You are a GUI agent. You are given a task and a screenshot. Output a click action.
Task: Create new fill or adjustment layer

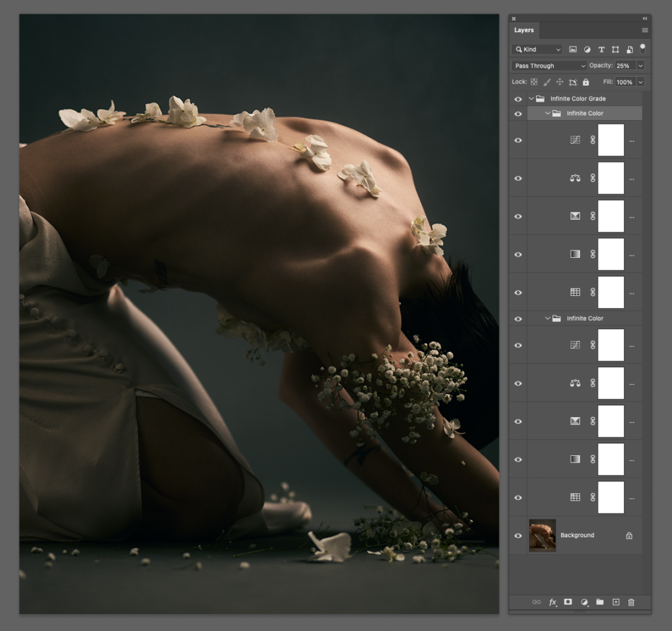point(584,602)
